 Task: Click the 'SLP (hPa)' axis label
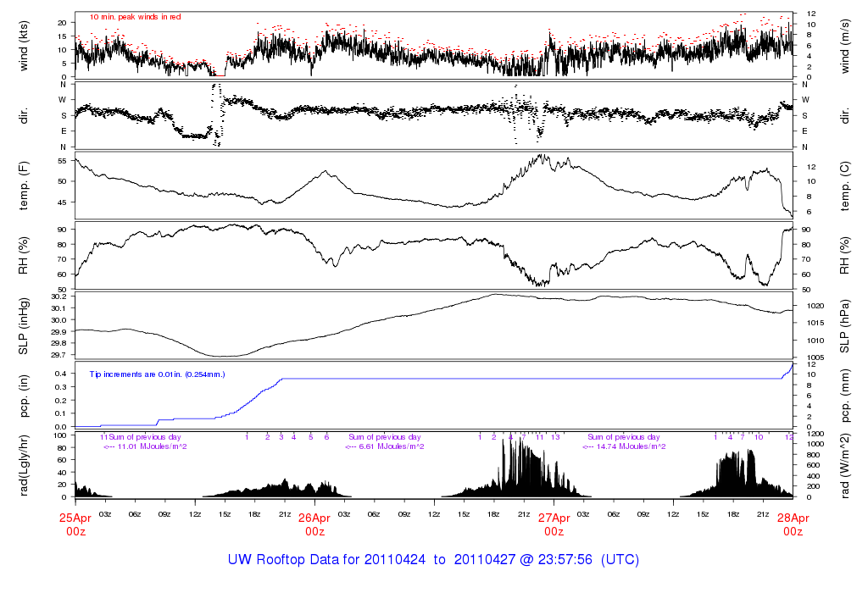845,326
